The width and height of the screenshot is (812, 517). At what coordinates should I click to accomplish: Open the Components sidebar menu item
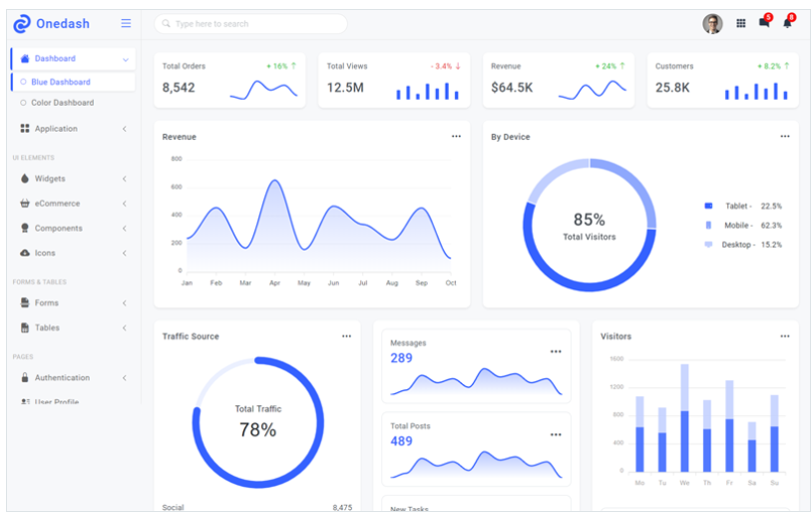click(58, 229)
